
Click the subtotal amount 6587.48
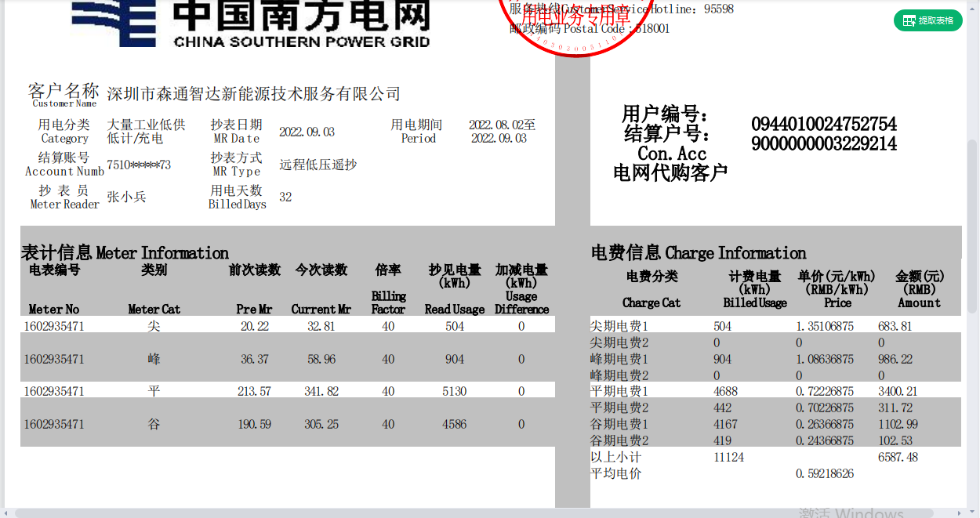pyautogui.click(x=898, y=457)
